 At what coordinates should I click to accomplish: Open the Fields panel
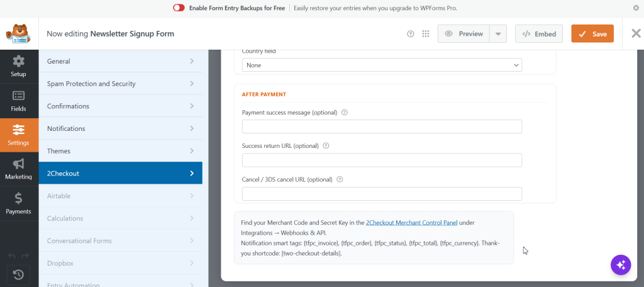point(18,101)
